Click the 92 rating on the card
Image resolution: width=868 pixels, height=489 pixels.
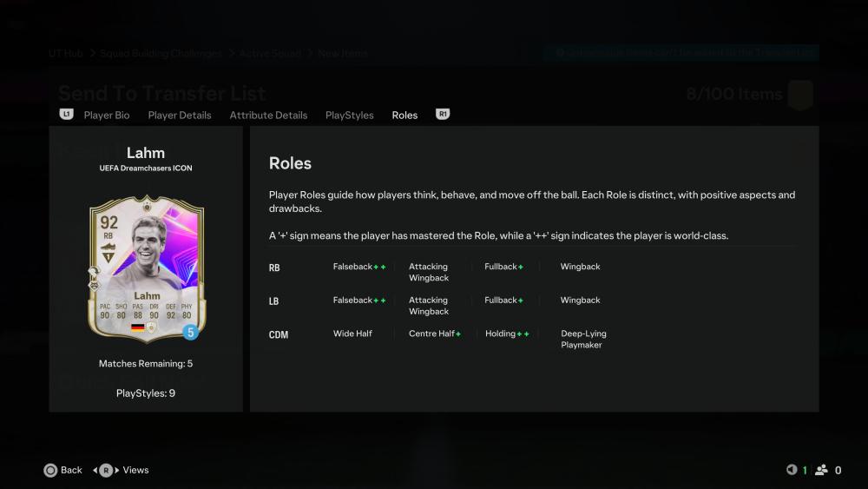click(x=108, y=222)
